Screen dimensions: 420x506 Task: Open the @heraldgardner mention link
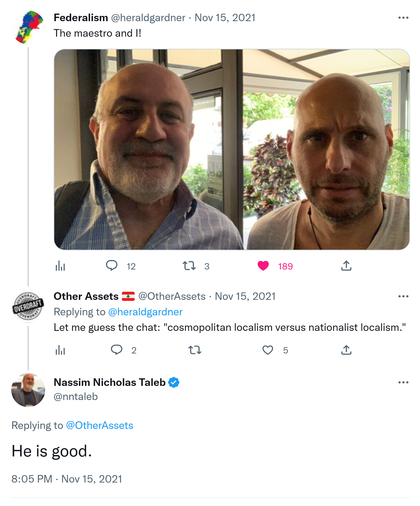[145, 312]
